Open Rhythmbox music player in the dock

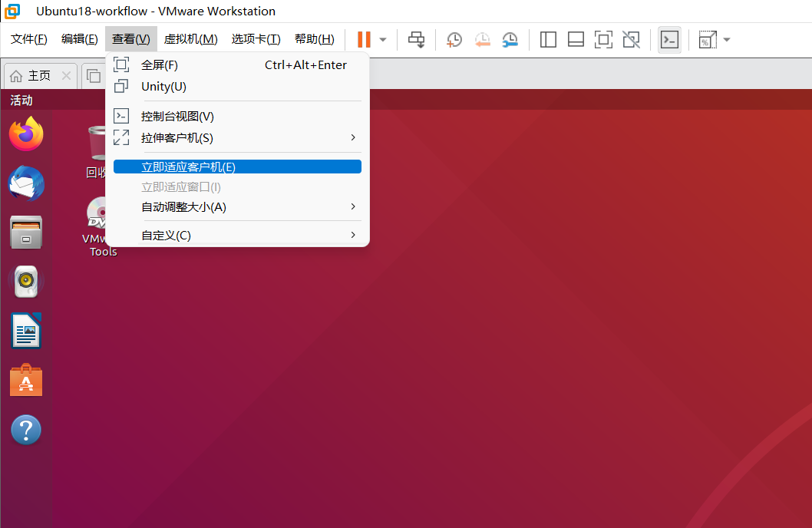coord(26,282)
